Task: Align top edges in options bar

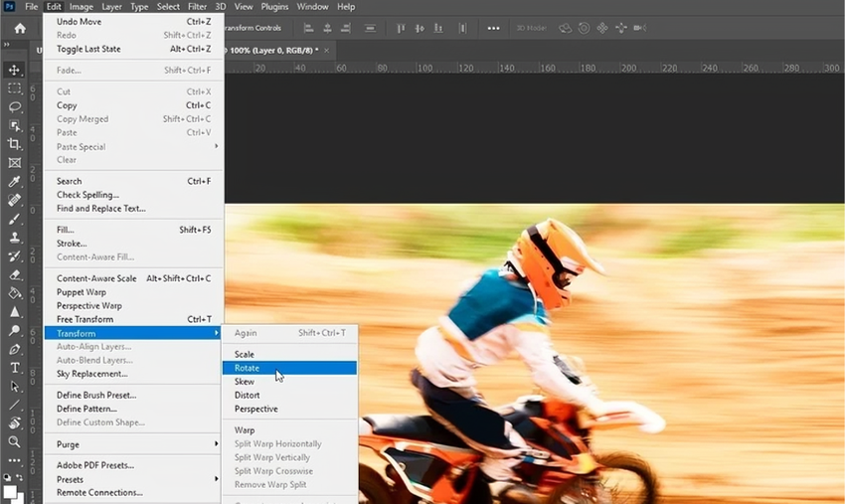Action: (401, 28)
